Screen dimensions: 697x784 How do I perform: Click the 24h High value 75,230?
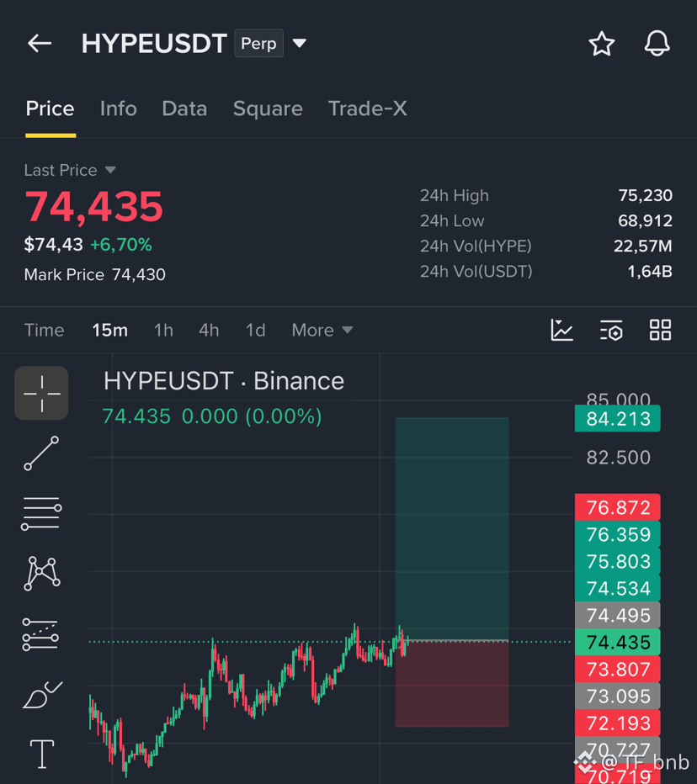(x=645, y=195)
